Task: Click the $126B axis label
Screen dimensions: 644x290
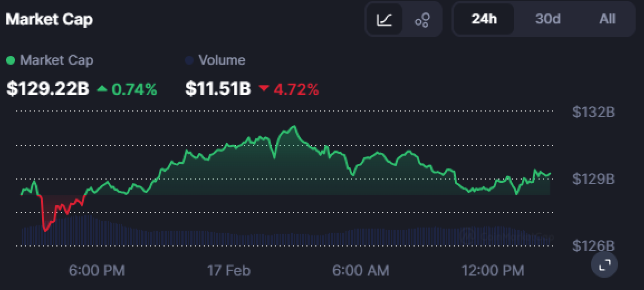Action: pyautogui.click(x=593, y=246)
